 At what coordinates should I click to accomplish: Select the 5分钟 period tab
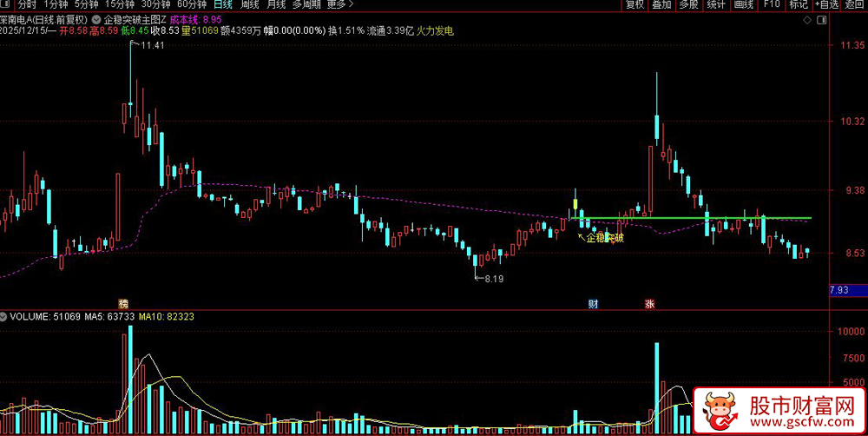(x=86, y=4)
